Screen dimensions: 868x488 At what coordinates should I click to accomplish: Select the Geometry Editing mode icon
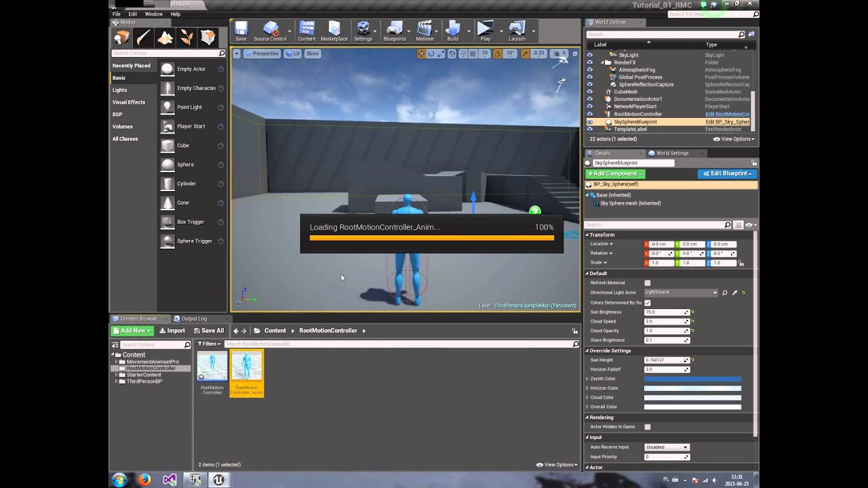(208, 37)
